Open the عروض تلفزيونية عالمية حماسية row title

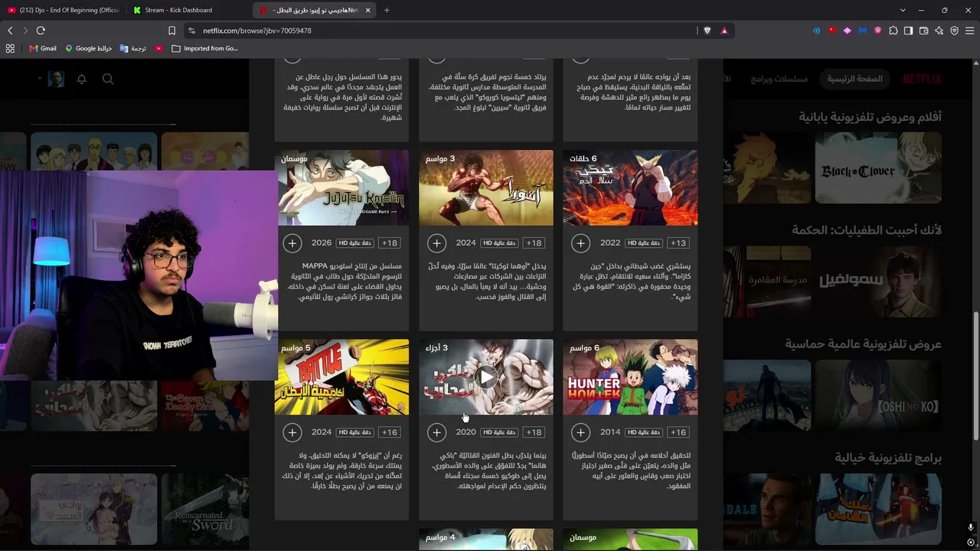(x=863, y=344)
